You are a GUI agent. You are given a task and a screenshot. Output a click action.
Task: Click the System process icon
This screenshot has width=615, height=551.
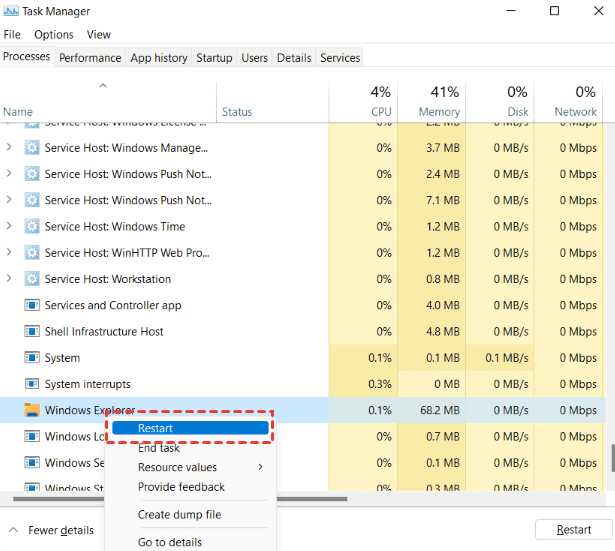pos(32,358)
